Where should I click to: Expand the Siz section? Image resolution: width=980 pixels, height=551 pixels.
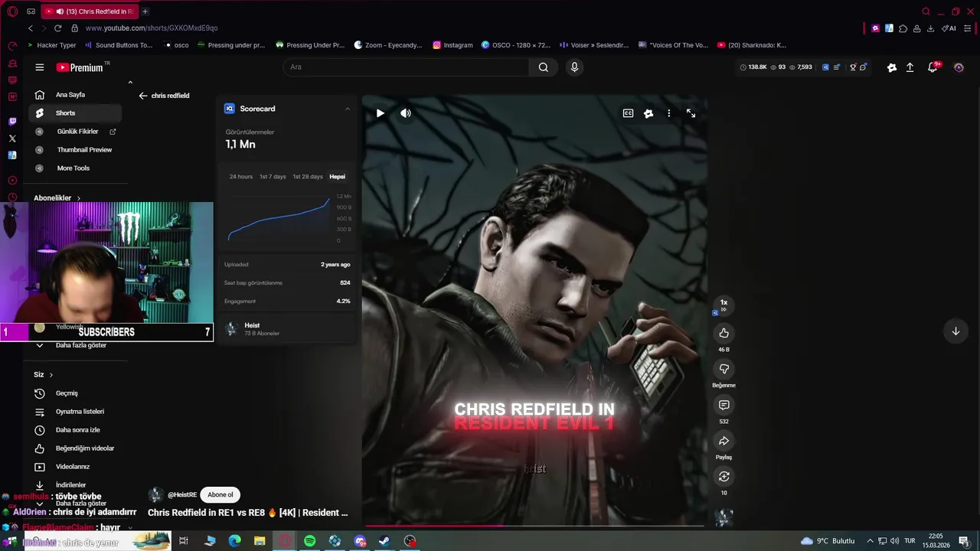[43, 375]
